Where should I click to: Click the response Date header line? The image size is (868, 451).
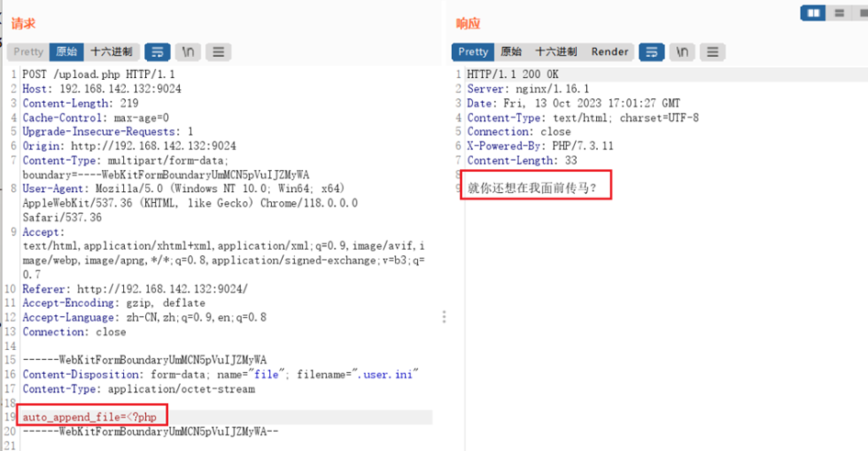573,103
